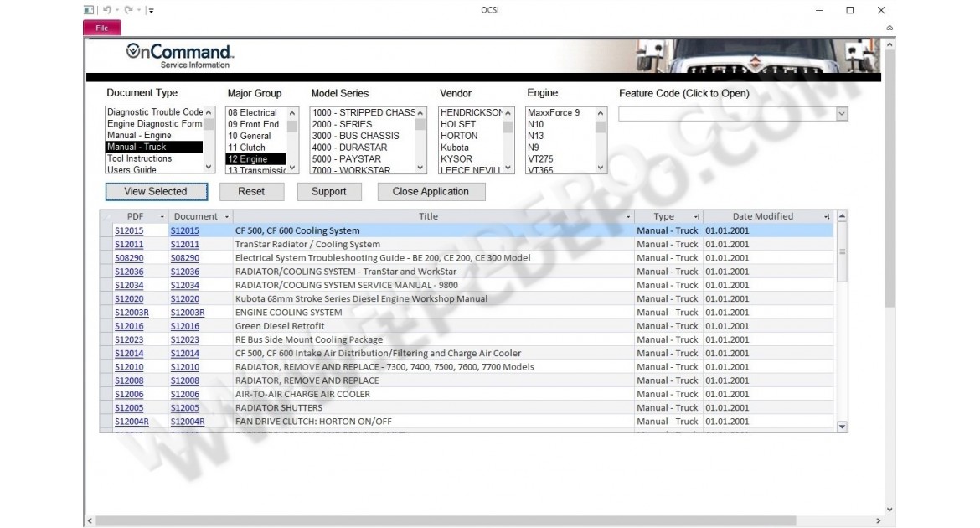Viewport: 980px width, 528px height.
Task: Open Document link S12036
Action: coord(185,272)
